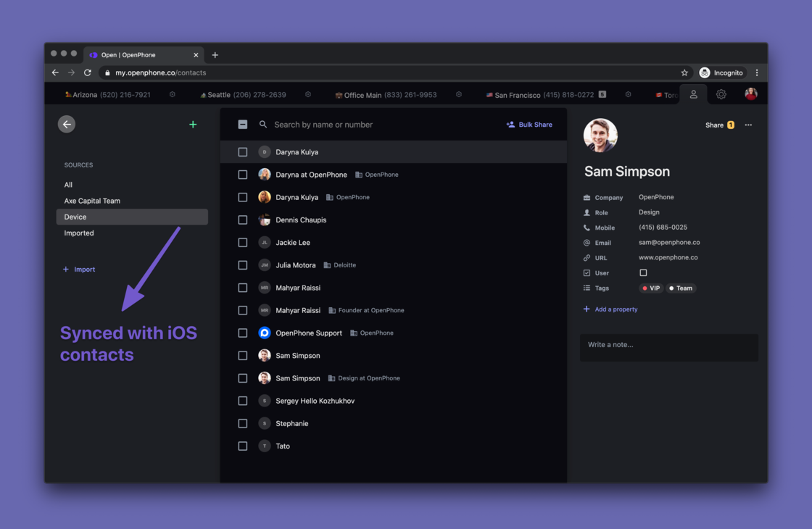This screenshot has height=529, width=812.
Task: Check the box for Sergey Hello Kozhukhov
Action: 242,401
